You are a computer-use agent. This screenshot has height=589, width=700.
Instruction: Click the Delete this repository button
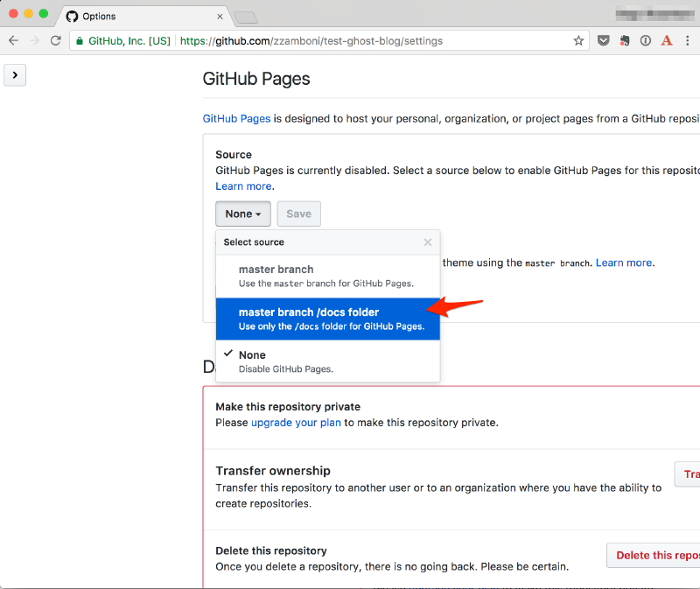pos(656,555)
